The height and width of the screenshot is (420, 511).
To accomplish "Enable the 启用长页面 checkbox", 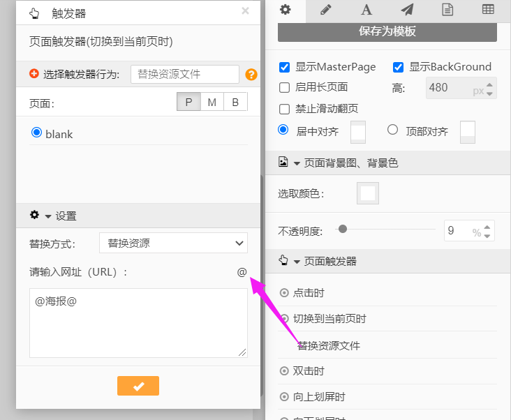I will click(285, 88).
